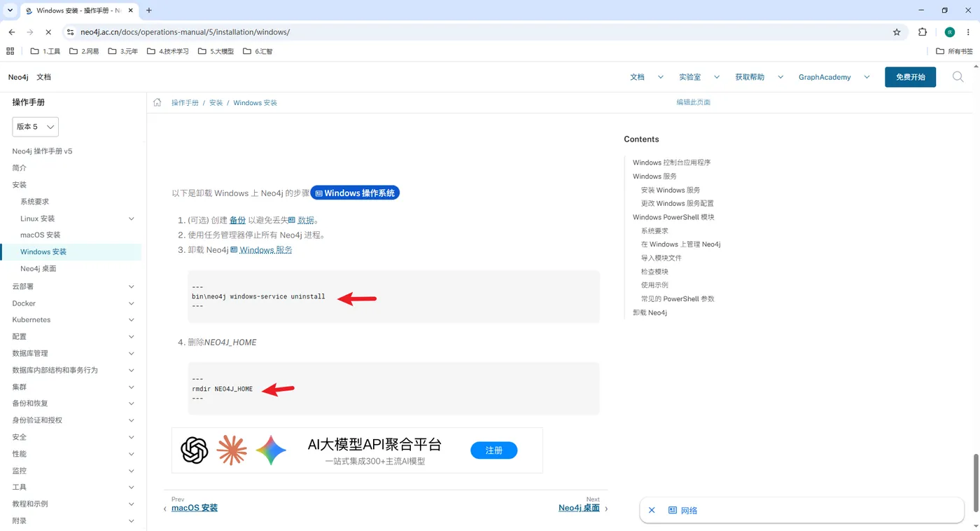Open the 6.汇智 bookmark folder
This screenshot has height=531, width=980.
(x=258, y=51)
